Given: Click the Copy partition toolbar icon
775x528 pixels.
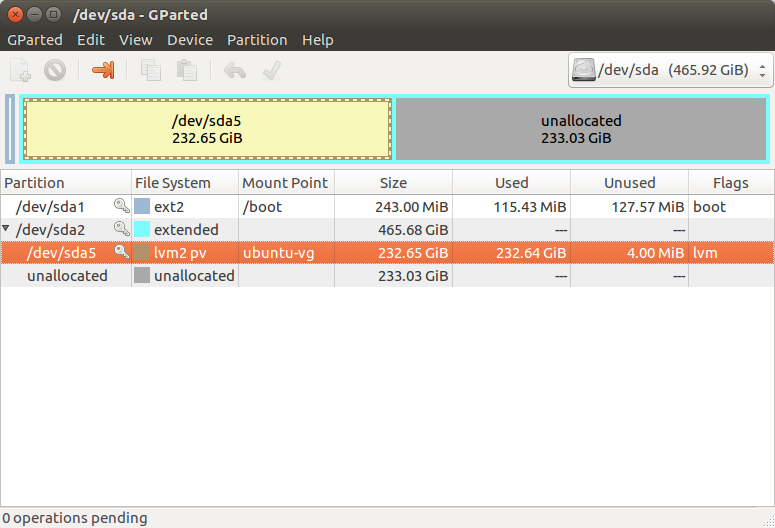Looking at the screenshot, I should 151,70.
